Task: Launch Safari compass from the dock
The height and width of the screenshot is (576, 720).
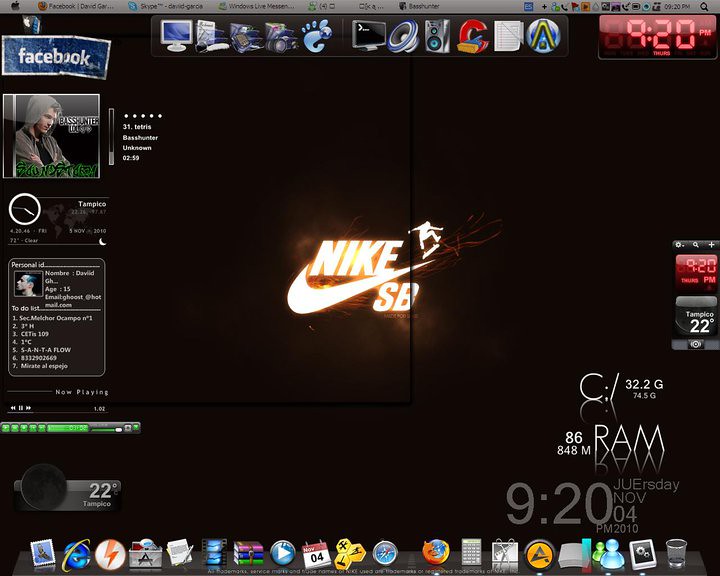Action: (x=385, y=553)
